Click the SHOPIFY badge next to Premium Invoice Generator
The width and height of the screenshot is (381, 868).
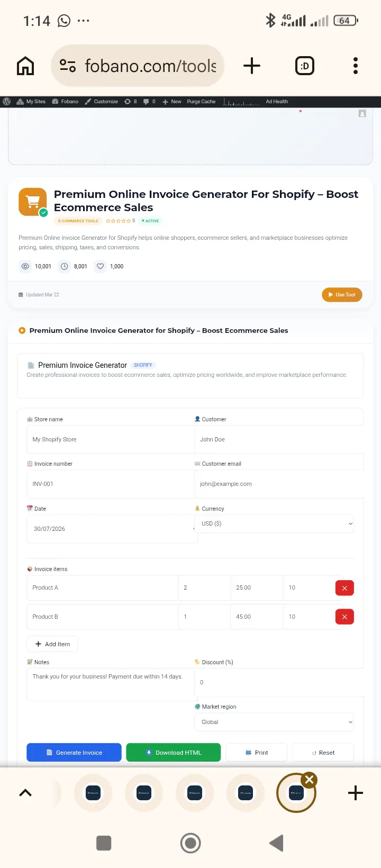[x=143, y=365]
